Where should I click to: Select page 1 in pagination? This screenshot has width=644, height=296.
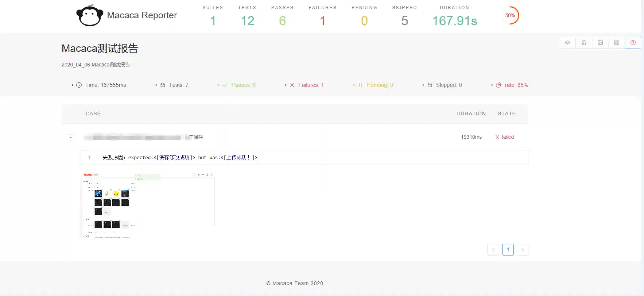click(x=508, y=250)
